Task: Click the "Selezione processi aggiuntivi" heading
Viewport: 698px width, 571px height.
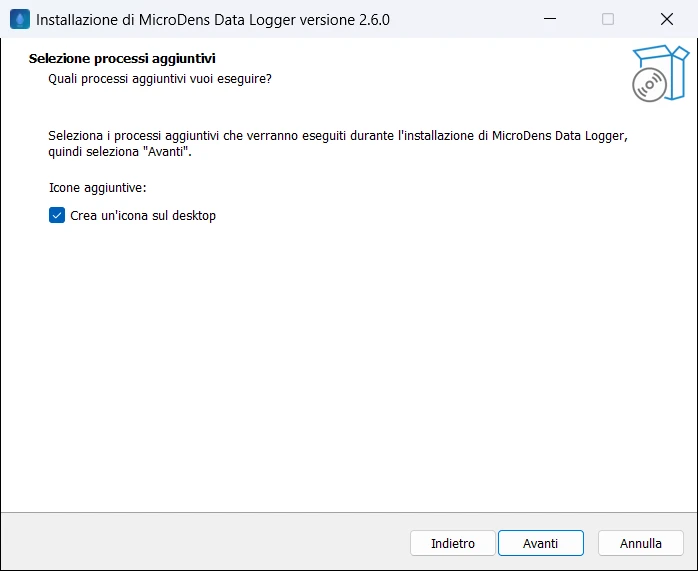Action: click(122, 59)
